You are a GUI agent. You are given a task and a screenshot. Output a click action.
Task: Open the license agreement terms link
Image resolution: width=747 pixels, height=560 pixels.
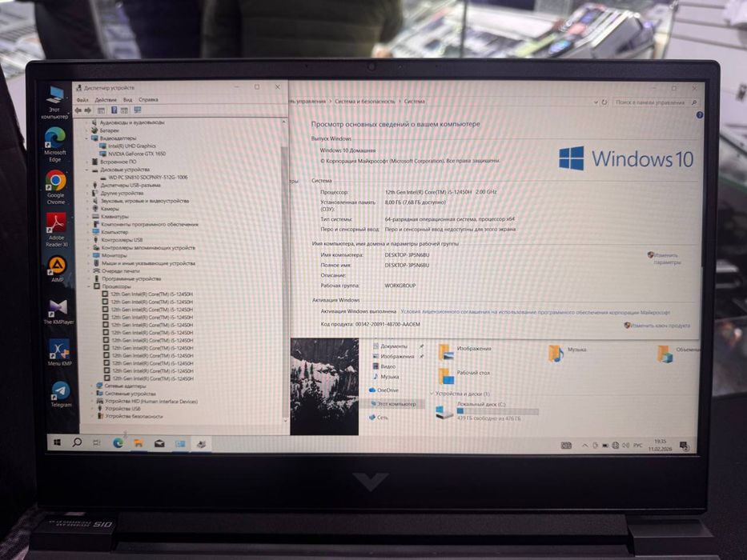click(x=535, y=312)
